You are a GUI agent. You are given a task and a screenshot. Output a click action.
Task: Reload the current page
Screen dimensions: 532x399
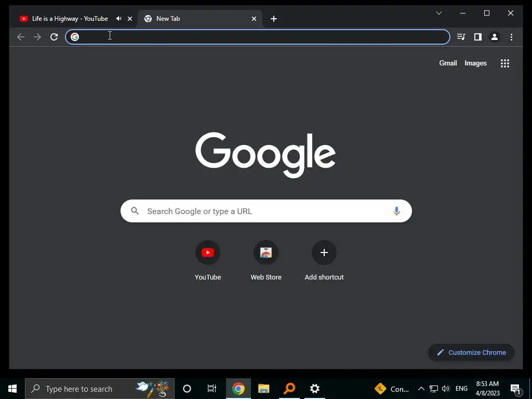point(54,37)
